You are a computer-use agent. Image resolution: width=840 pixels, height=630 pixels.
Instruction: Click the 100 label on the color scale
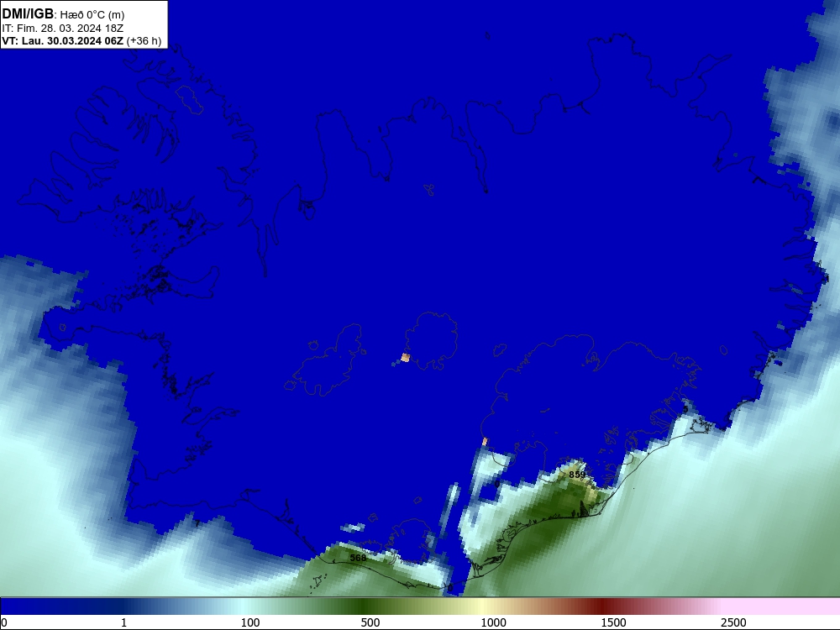tap(250, 622)
